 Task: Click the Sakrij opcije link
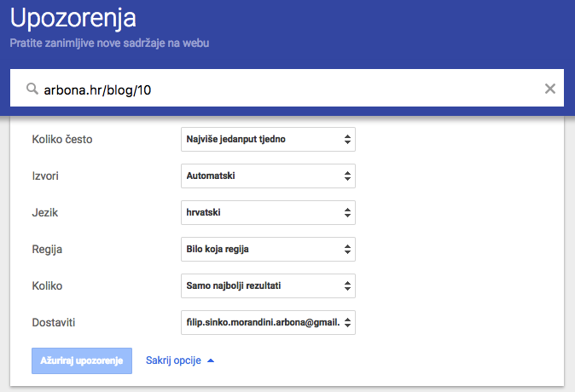(x=173, y=360)
